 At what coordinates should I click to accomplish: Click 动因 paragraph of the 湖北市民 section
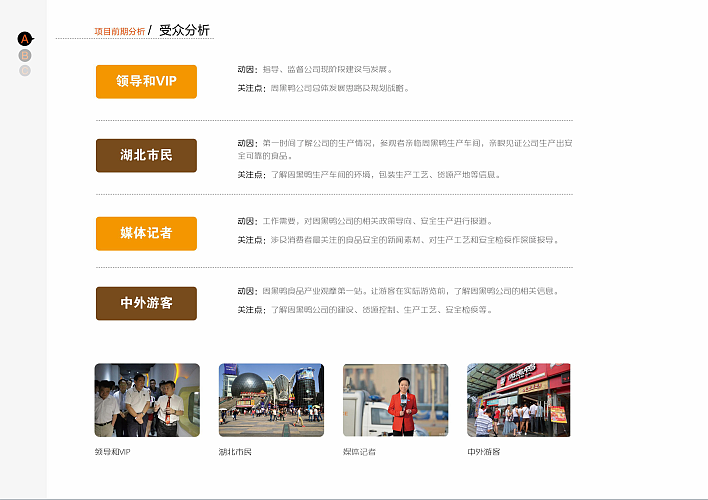click(405, 149)
